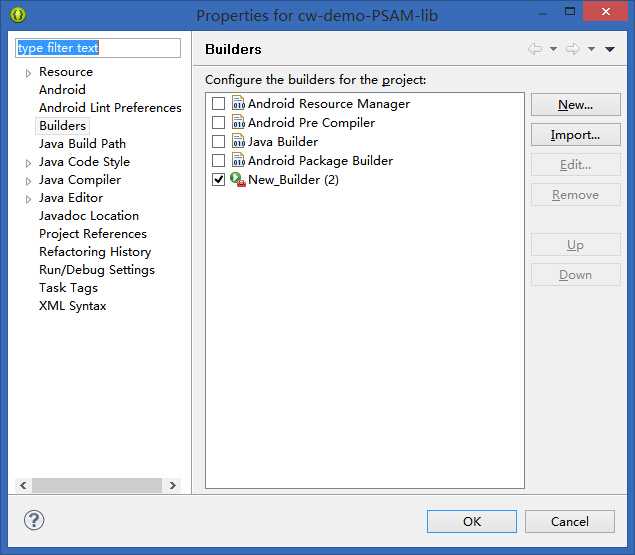Uncheck the New_Builder (2) checkbox
This screenshot has height=555, width=635.
coord(218,179)
